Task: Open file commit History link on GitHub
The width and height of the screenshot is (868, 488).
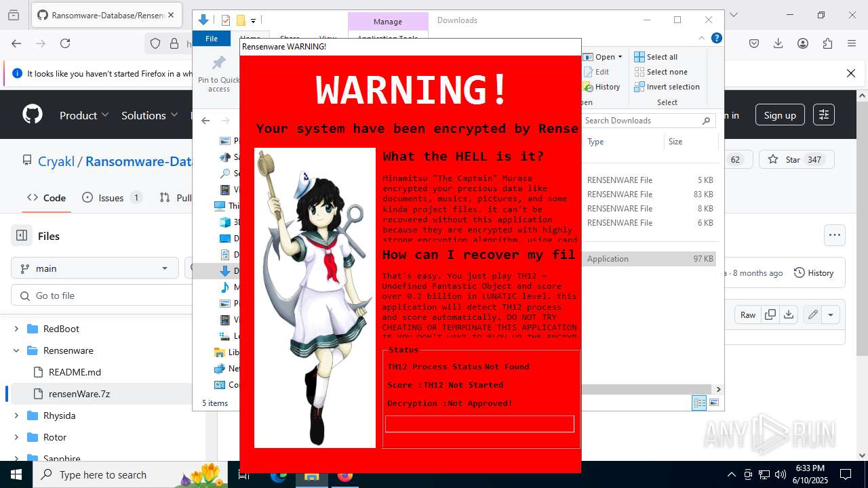Action: tap(813, 272)
